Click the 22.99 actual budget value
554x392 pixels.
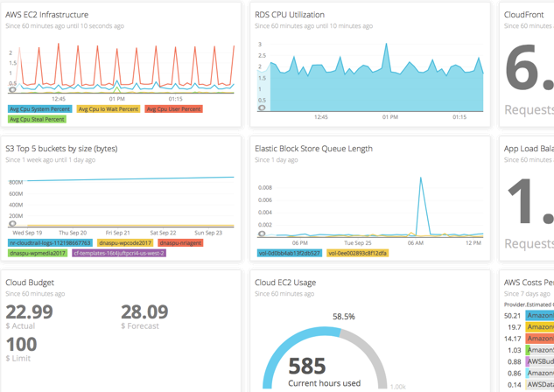pos(30,311)
